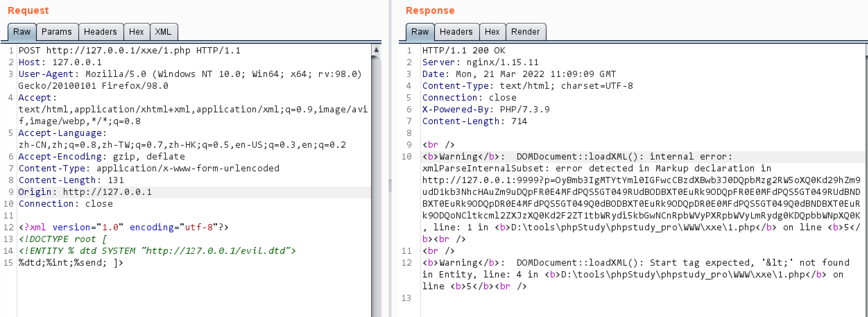Click the Server: nginx header line
This screenshot has height=317, width=868.
point(481,62)
